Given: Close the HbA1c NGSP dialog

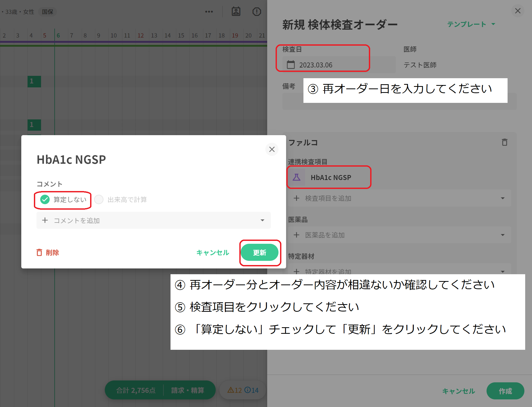Looking at the screenshot, I should tap(272, 149).
